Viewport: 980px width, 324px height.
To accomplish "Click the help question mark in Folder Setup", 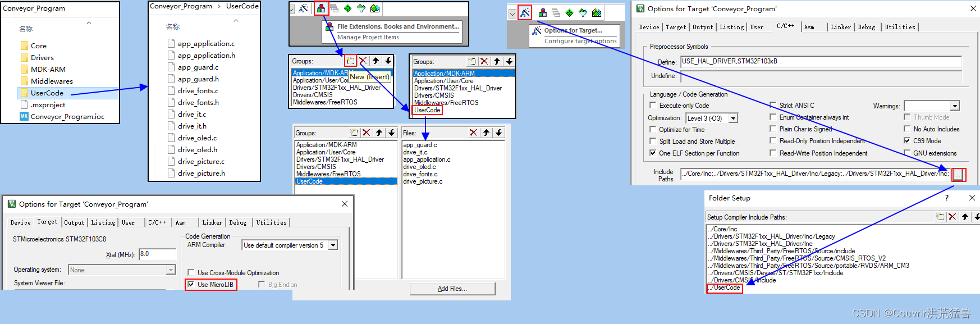I will [947, 198].
